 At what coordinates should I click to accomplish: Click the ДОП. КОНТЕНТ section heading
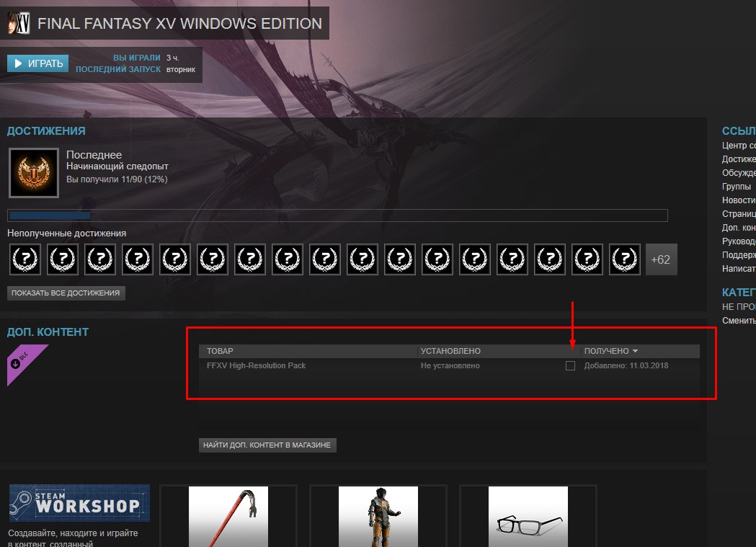click(x=48, y=332)
